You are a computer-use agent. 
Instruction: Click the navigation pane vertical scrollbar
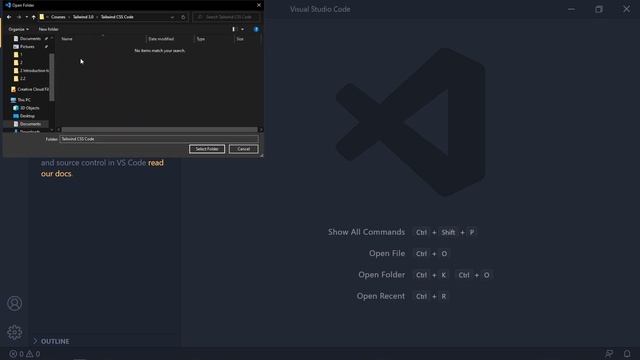pos(52,77)
